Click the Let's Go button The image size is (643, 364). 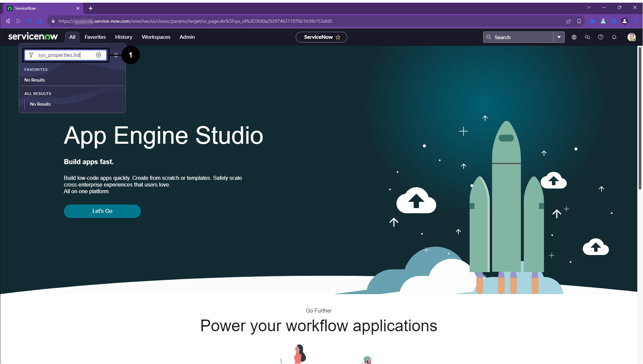[102, 211]
